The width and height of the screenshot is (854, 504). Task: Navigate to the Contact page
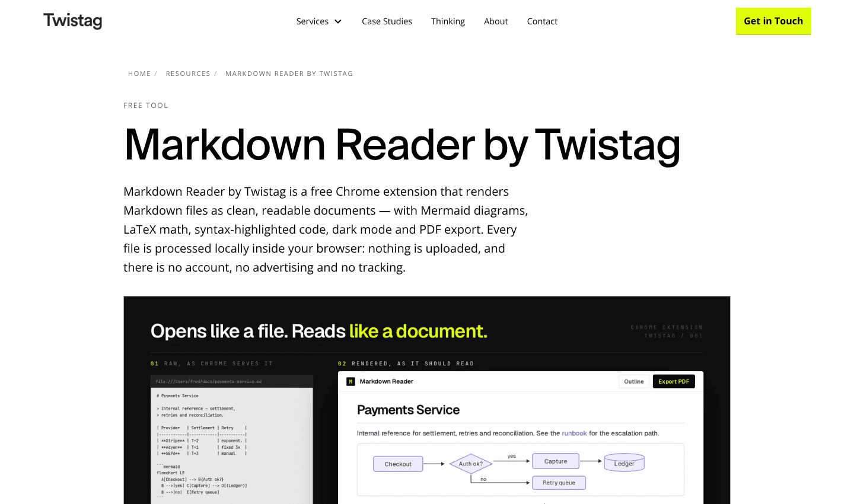[542, 21]
